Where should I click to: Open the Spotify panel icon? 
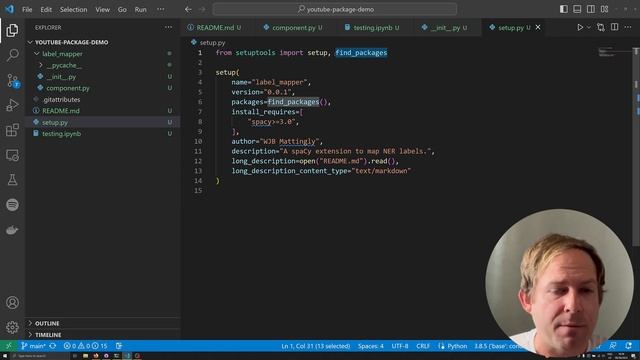(x=12, y=205)
